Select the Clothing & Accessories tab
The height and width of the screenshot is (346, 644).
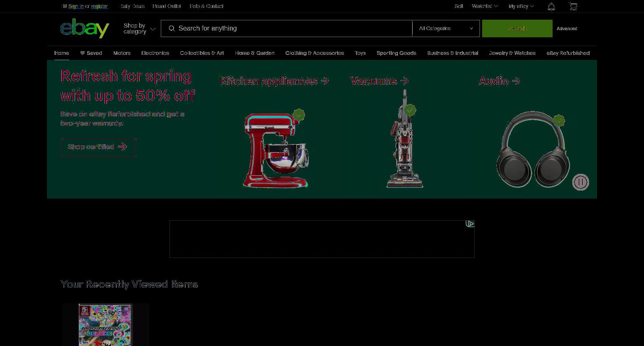coord(314,53)
